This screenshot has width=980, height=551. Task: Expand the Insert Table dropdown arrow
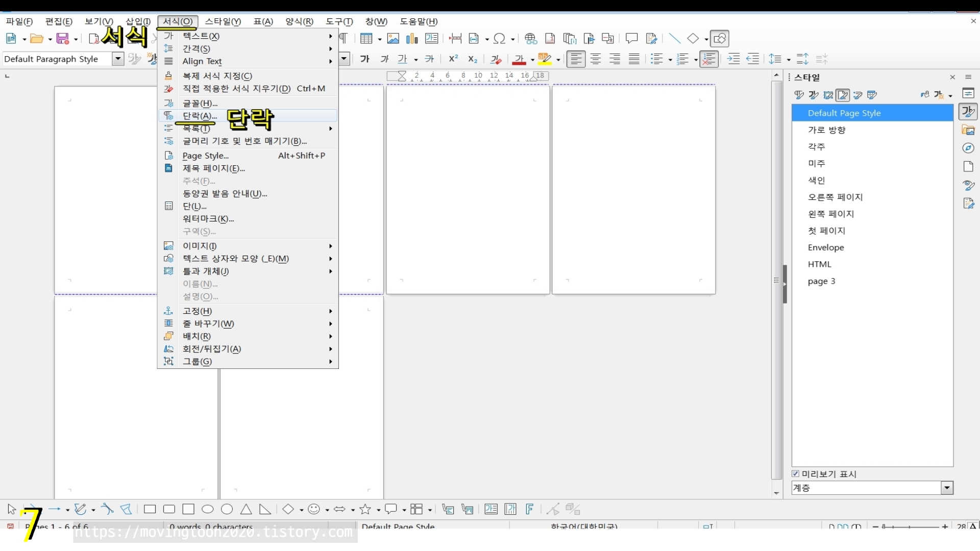pyautogui.click(x=379, y=39)
